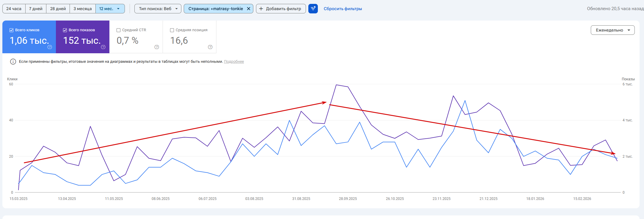Open help for total impressions metric
Viewport: 644px width, 219px height.
tap(103, 47)
